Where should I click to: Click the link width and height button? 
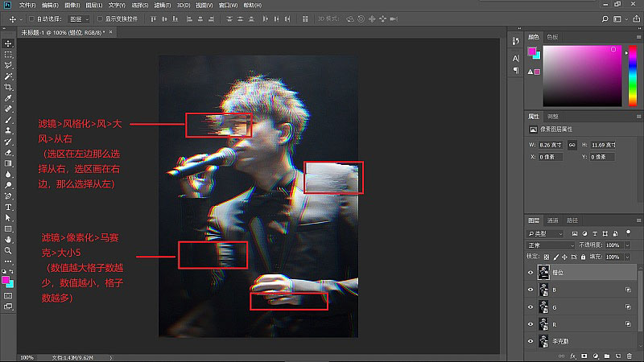(x=572, y=145)
